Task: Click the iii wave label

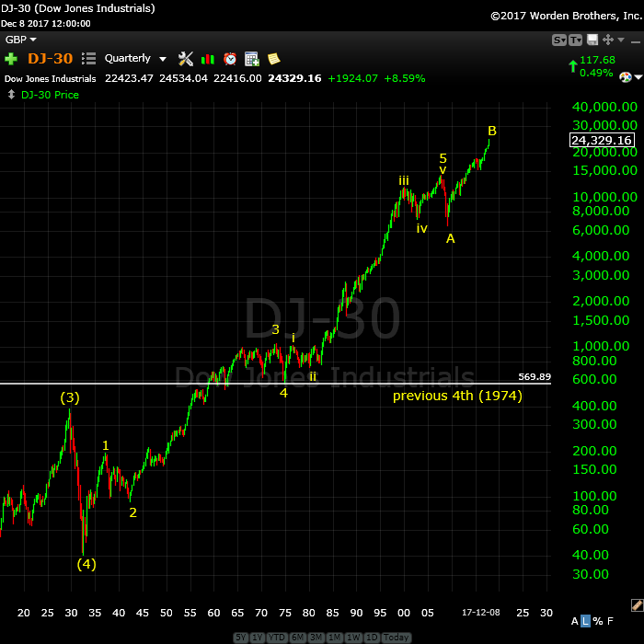Action: [x=404, y=180]
